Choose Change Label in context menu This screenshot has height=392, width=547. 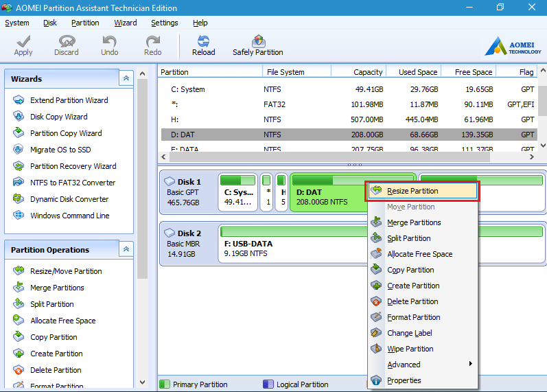coord(423,333)
